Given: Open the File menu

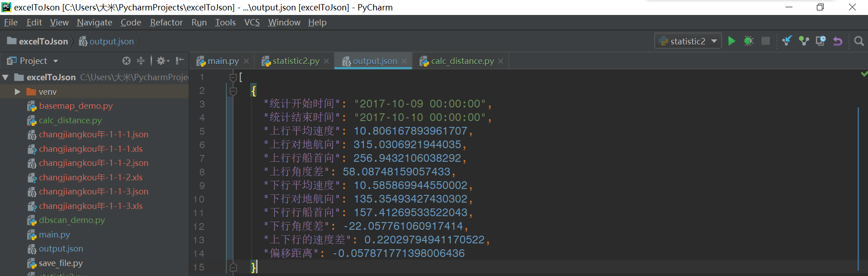Looking at the screenshot, I should 11,22.
